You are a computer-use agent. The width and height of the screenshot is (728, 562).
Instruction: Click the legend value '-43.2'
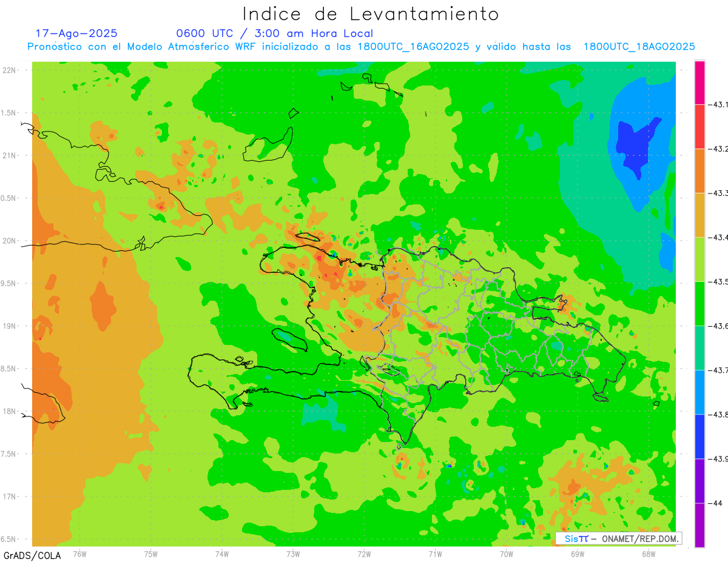click(718, 149)
